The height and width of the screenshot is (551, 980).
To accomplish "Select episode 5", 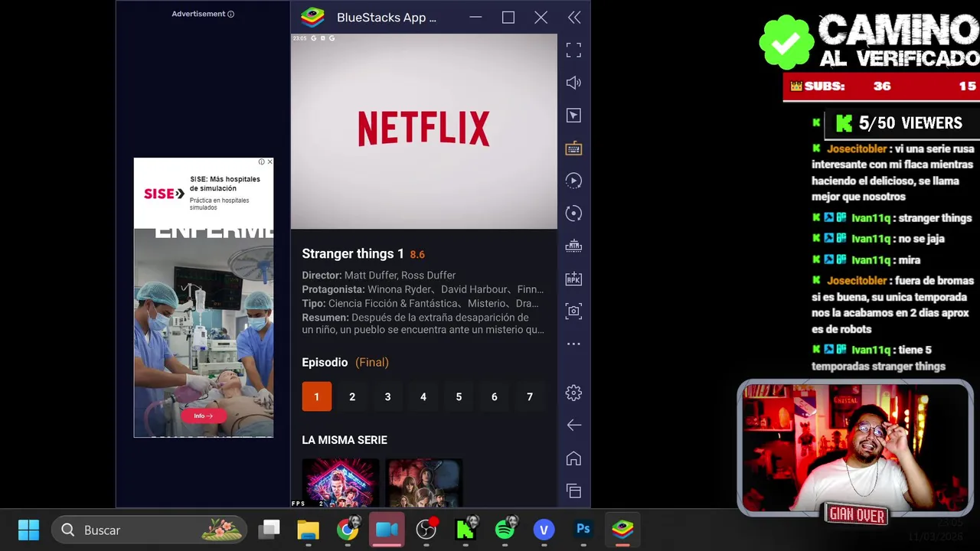I will (459, 396).
